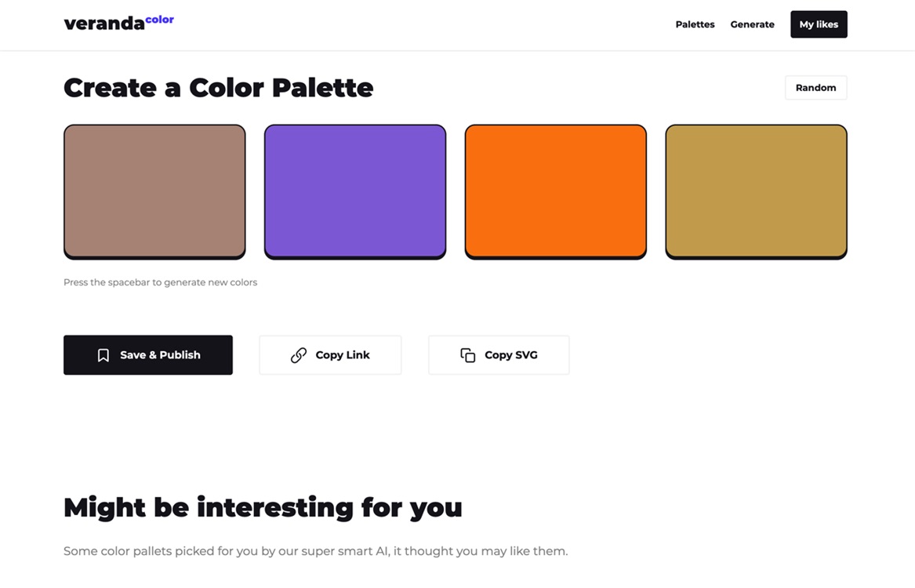Open the My likes page

pyautogui.click(x=819, y=24)
